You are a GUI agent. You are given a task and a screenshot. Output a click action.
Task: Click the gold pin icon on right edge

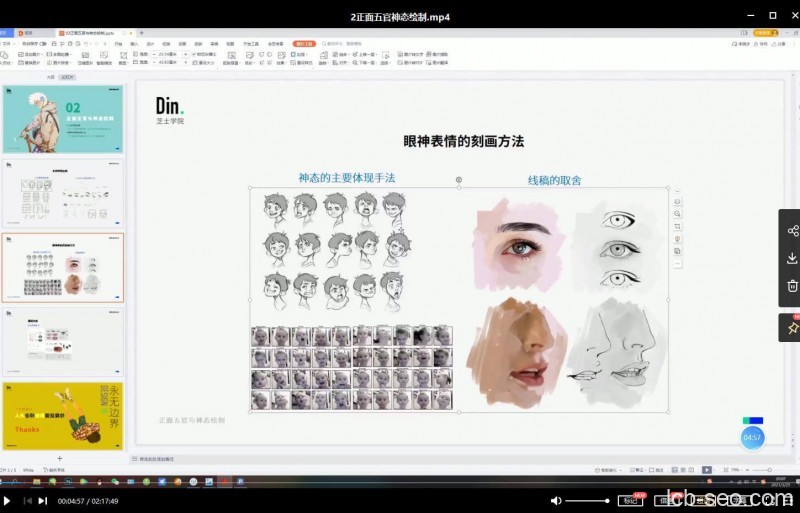coord(792,328)
